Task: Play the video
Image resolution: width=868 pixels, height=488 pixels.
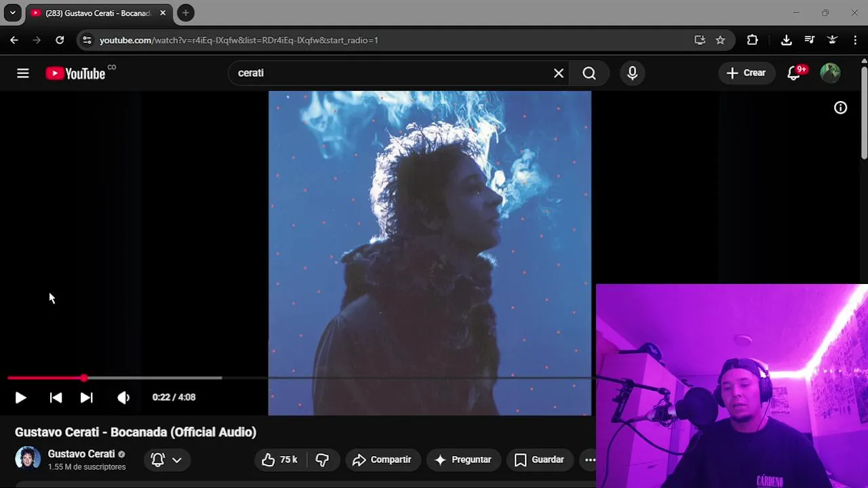Action: point(20,398)
